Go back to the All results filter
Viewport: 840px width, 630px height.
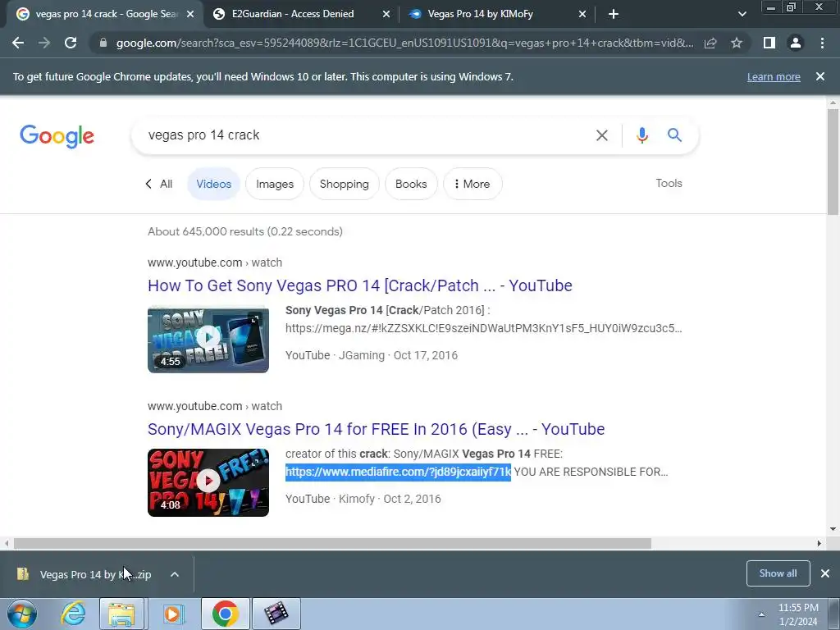click(x=159, y=184)
